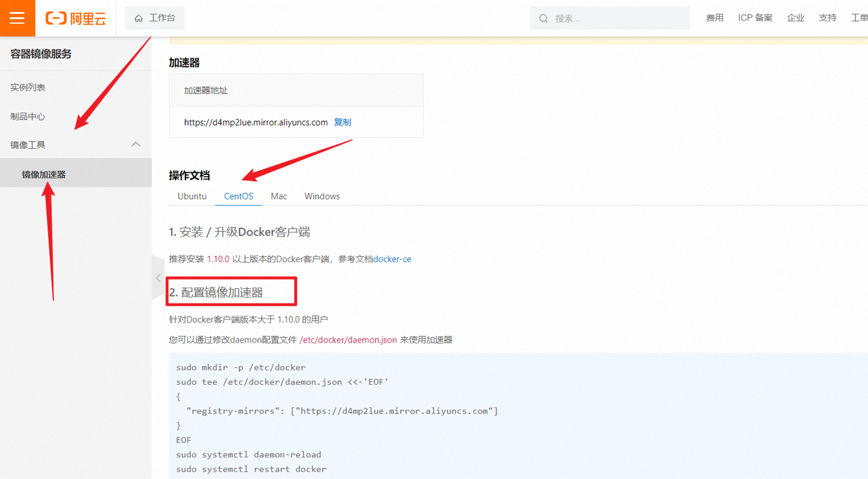Open the 工单 top menu
868x479 pixels.
point(859,18)
